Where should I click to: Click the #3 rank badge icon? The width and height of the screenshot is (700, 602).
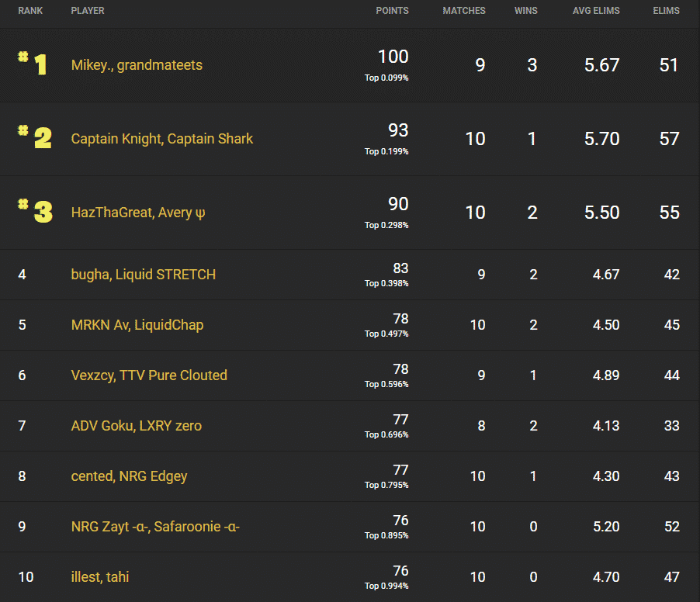coord(33,212)
